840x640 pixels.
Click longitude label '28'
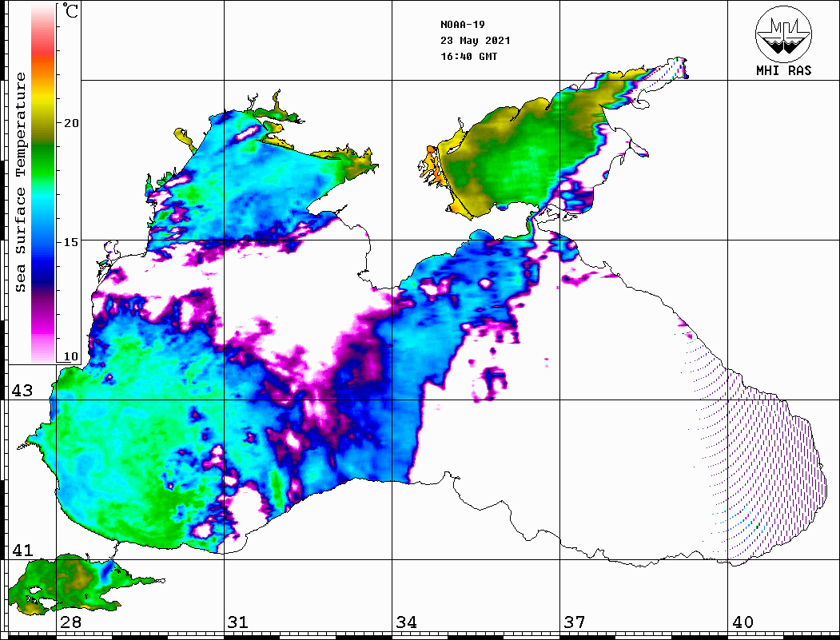(70, 622)
